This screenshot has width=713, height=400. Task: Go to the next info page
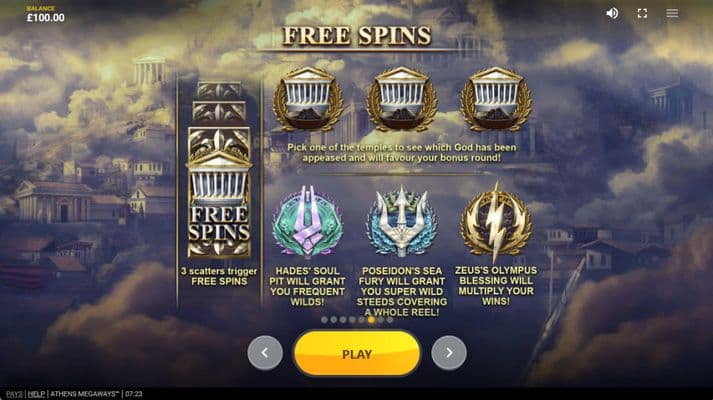(449, 353)
